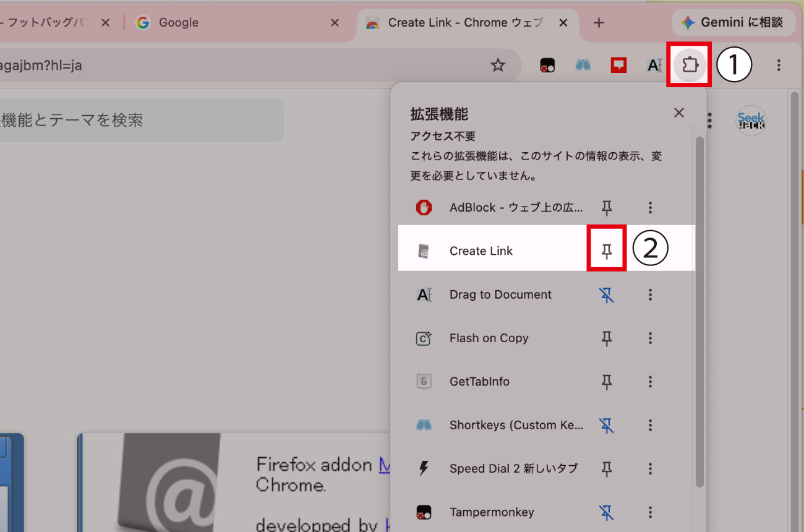Viewport: 804px width, 532px height.
Task: Select the AdBlock extension entry
Action: click(516, 207)
